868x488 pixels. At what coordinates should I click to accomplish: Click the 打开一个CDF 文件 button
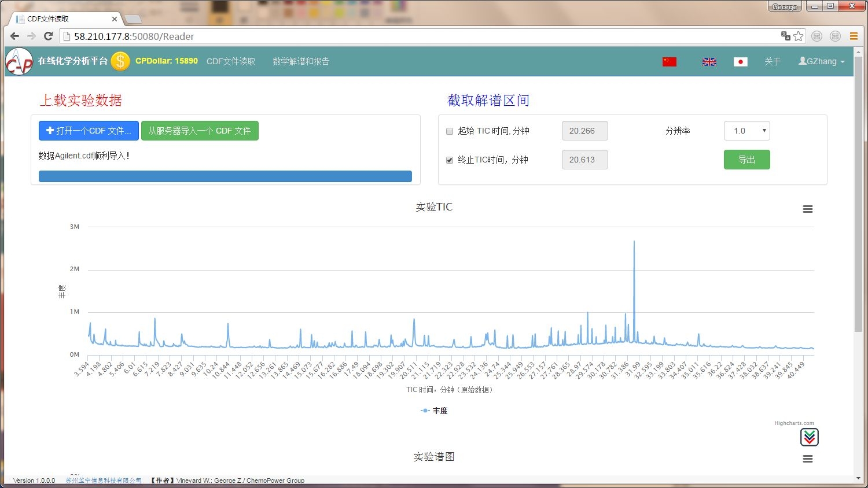[x=89, y=131]
